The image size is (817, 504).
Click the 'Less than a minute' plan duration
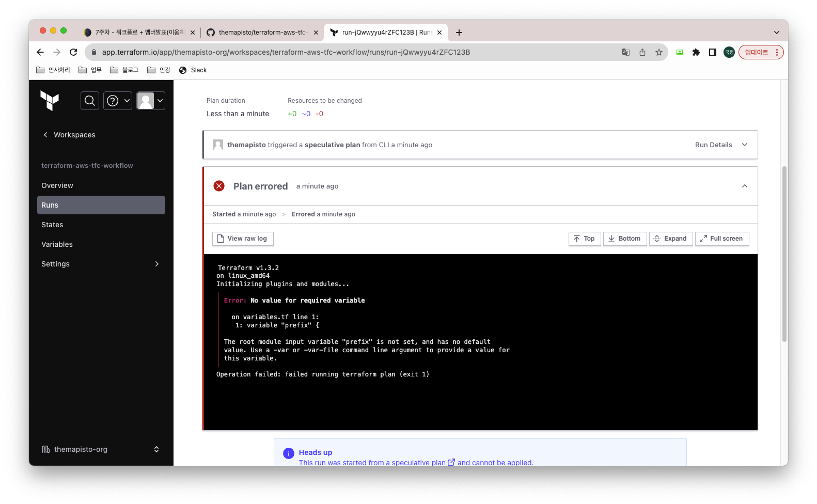tap(238, 114)
